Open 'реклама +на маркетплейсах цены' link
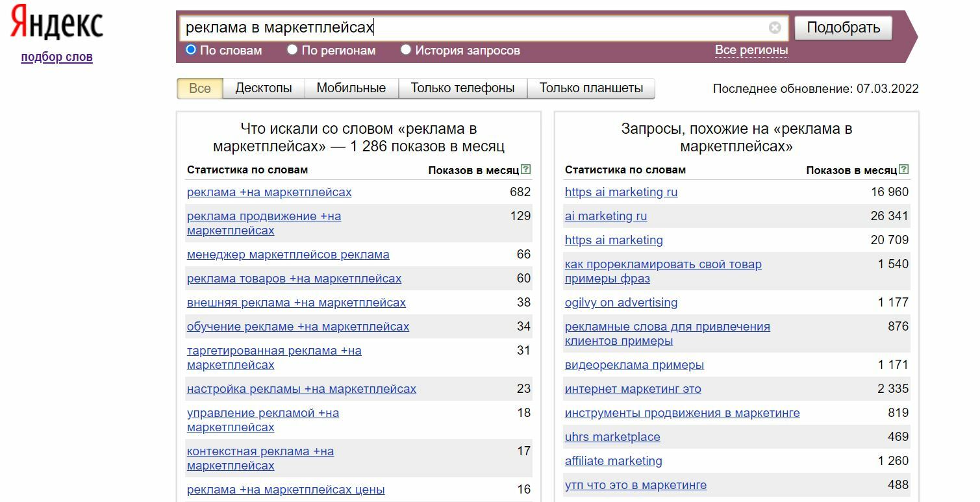The image size is (980, 502). (286, 490)
